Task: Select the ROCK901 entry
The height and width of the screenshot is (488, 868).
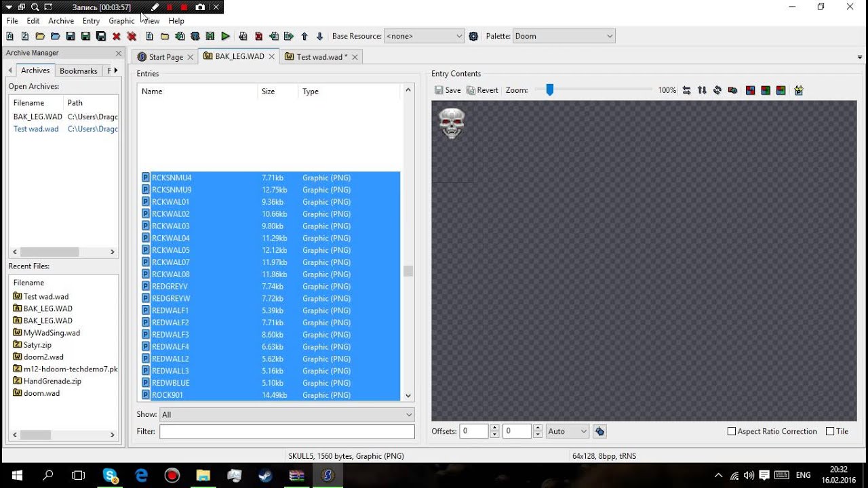Action: point(269,395)
